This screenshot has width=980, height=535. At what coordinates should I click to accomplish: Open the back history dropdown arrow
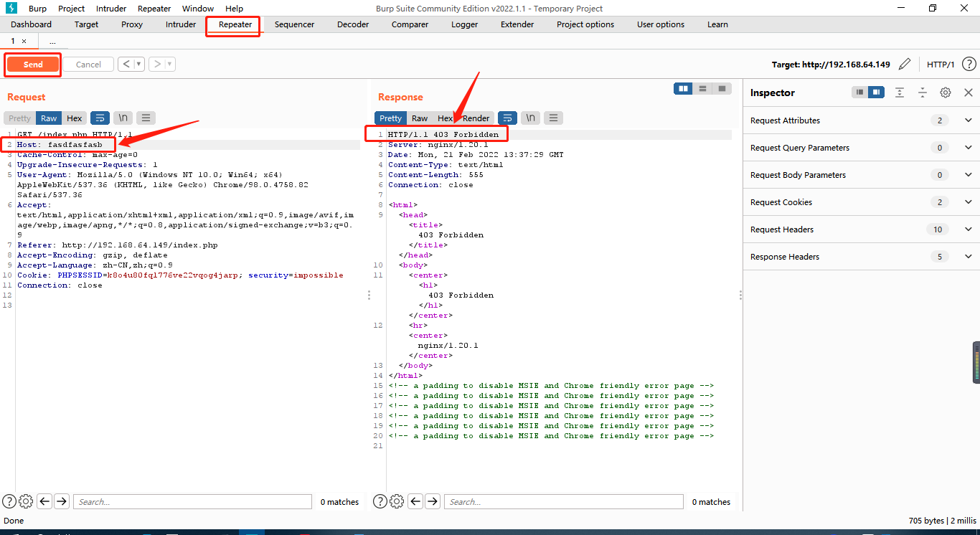click(x=139, y=64)
